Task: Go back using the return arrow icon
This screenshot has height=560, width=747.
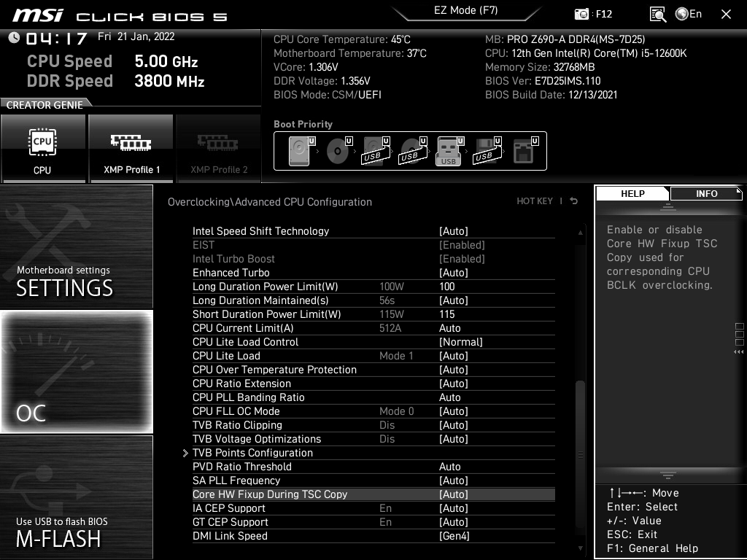Action: 574,201
